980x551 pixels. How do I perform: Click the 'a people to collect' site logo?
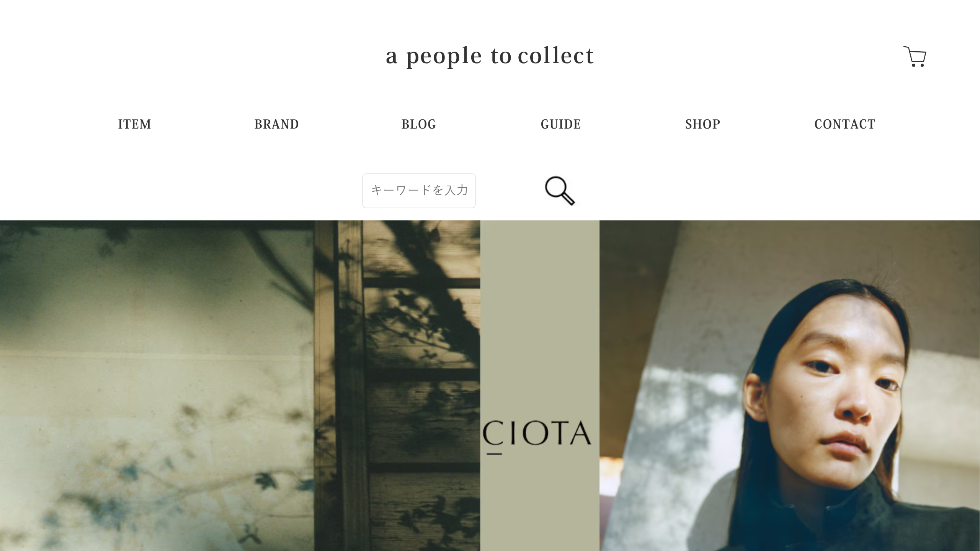coord(490,56)
